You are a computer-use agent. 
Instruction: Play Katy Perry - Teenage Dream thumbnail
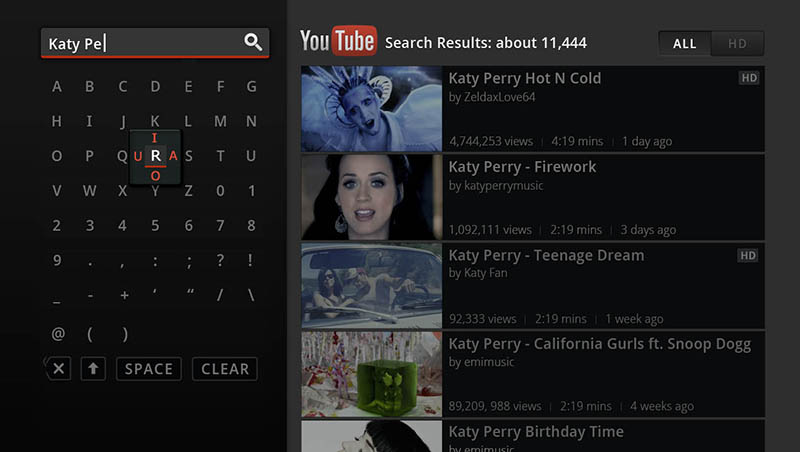coord(371,285)
